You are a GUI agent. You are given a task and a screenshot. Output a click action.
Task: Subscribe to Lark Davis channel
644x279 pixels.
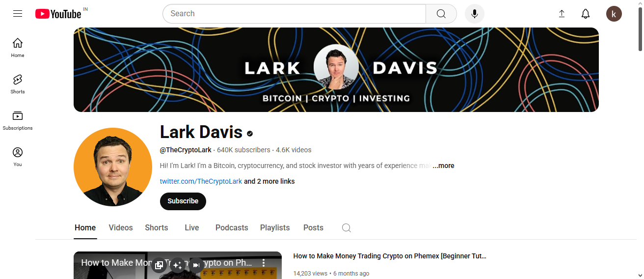(183, 201)
